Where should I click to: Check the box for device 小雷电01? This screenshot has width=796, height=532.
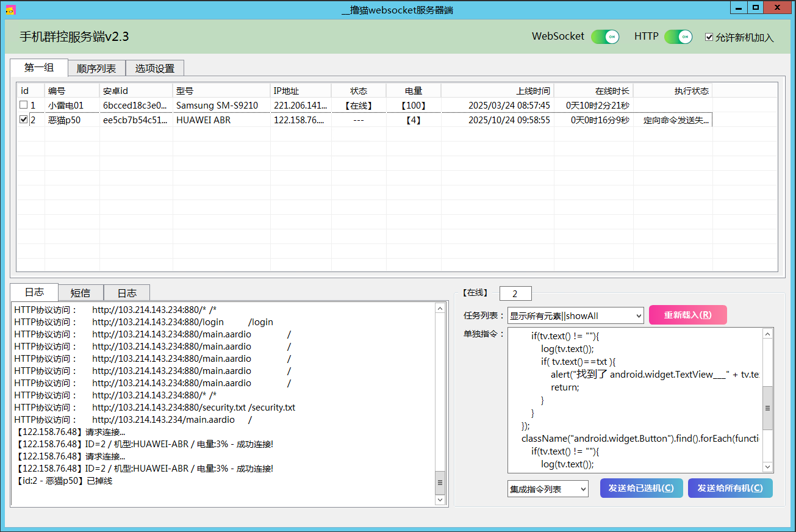(24, 105)
